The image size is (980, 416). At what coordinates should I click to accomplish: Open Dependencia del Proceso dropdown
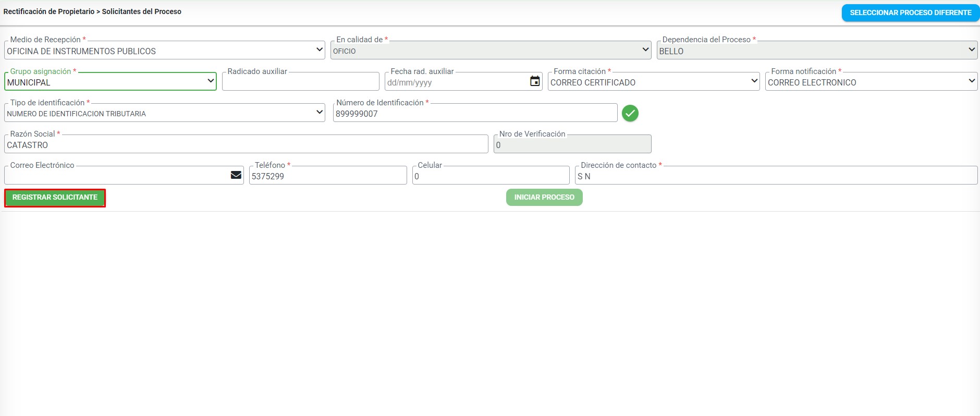pyautogui.click(x=816, y=51)
